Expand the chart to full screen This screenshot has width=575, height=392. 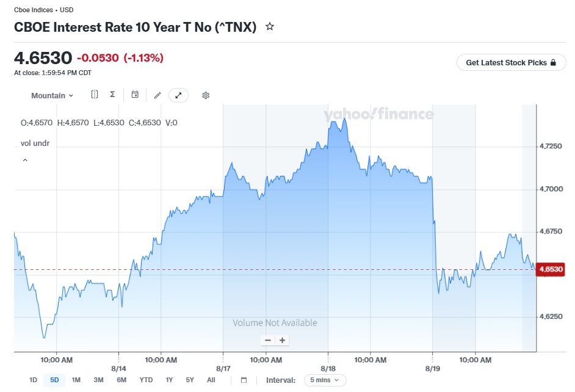pos(178,95)
